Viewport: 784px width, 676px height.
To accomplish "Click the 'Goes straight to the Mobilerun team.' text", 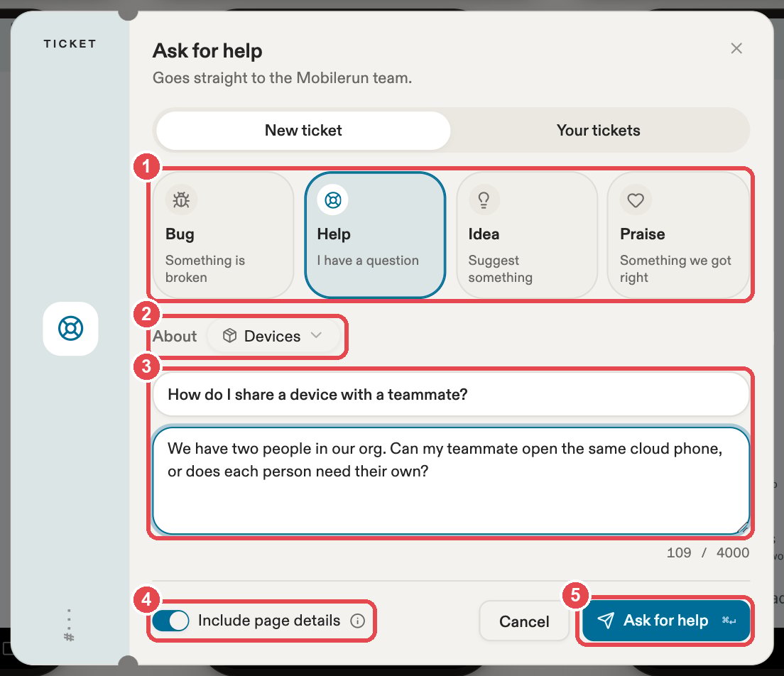I will 282,78.
